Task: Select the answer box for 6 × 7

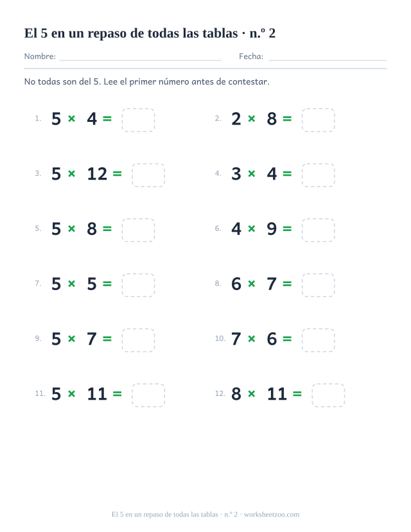Action: point(318,285)
